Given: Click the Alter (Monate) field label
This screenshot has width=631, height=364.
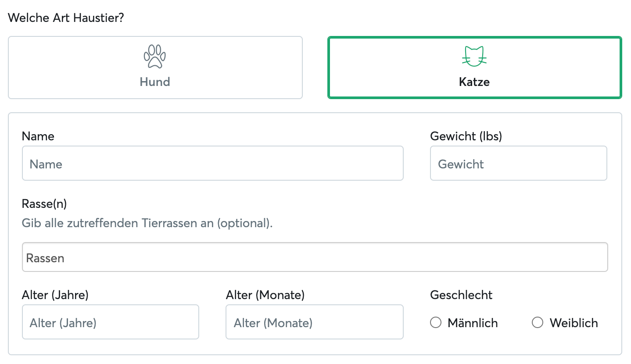Looking at the screenshot, I should 265,295.
